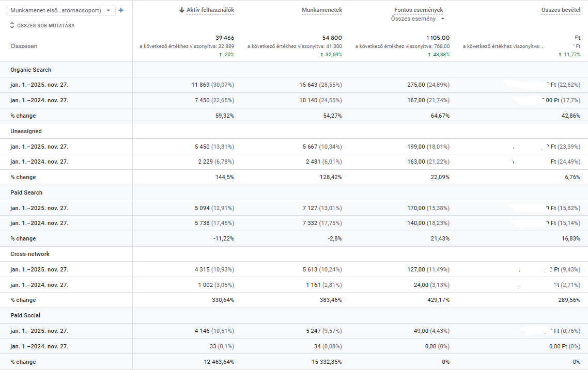Viewport: 588px width, 370px height.
Task: Select the Paid Social channel row
Action: click(25, 315)
